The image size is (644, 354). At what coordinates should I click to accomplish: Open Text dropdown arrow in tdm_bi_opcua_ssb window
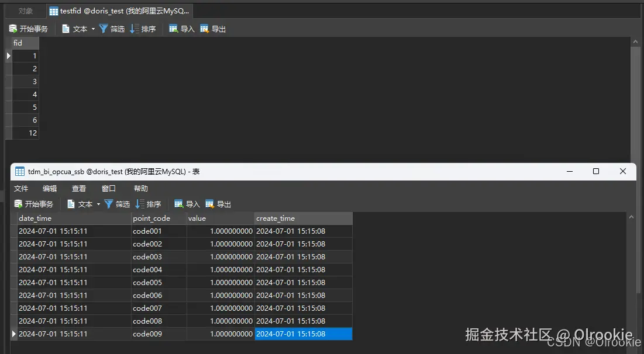click(99, 204)
